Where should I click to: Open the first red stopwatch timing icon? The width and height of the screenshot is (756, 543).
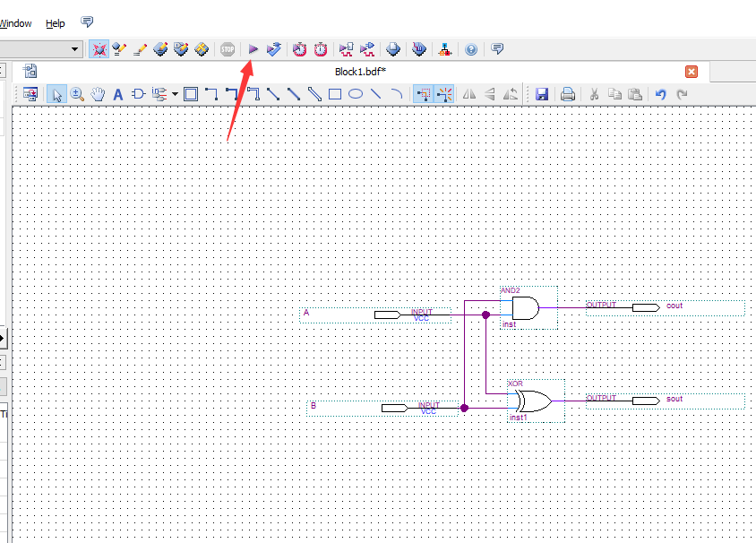pyautogui.click(x=299, y=49)
